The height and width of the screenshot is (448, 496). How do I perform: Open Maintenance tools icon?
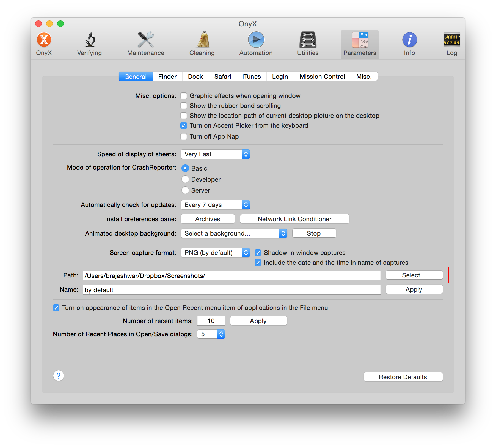146,40
